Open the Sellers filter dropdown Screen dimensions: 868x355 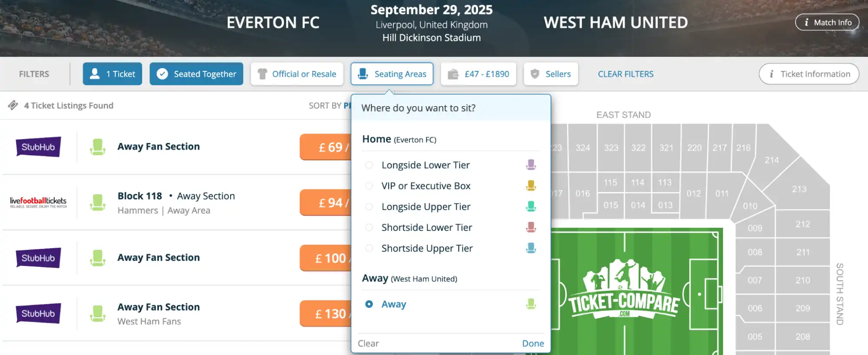tap(551, 74)
